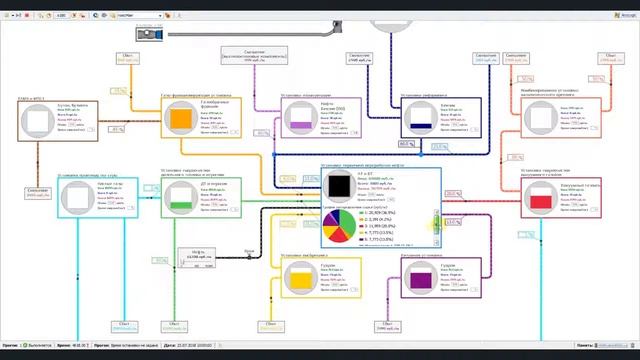Image resolution: width=640 pixels, height=360 pixels.
Task: Toggle the checkbox in the orange-bordered block
Action: (x=235, y=132)
